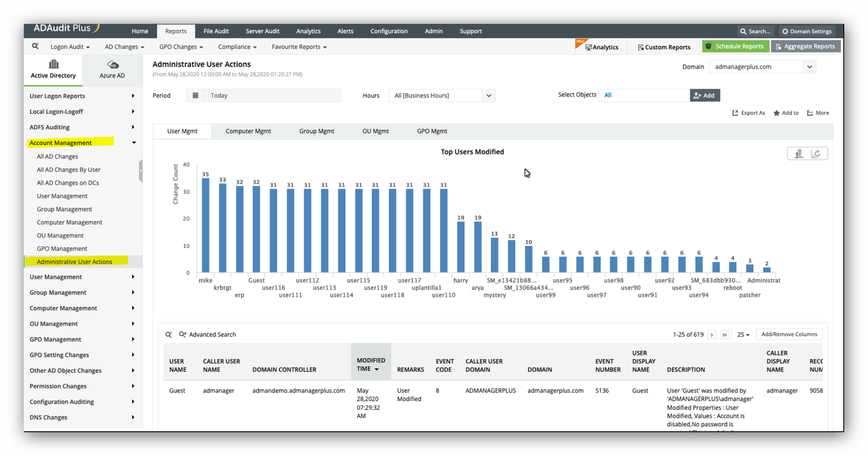Open Alerts tab
Image resolution: width=868 pixels, height=456 pixels.
[x=345, y=31]
